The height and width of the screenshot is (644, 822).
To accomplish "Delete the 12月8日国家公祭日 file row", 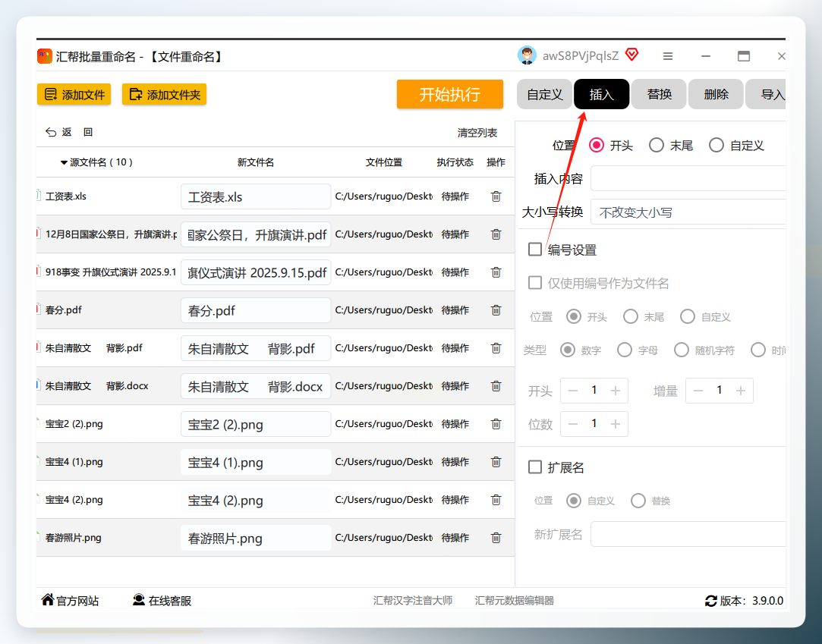I will coord(496,234).
